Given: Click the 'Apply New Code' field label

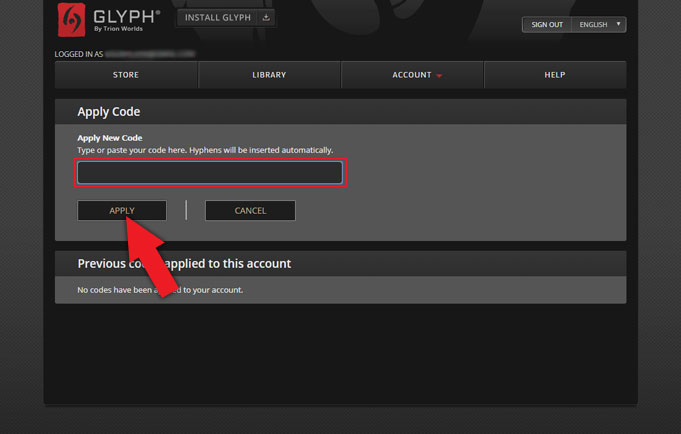Looking at the screenshot, I should [110, 137].
